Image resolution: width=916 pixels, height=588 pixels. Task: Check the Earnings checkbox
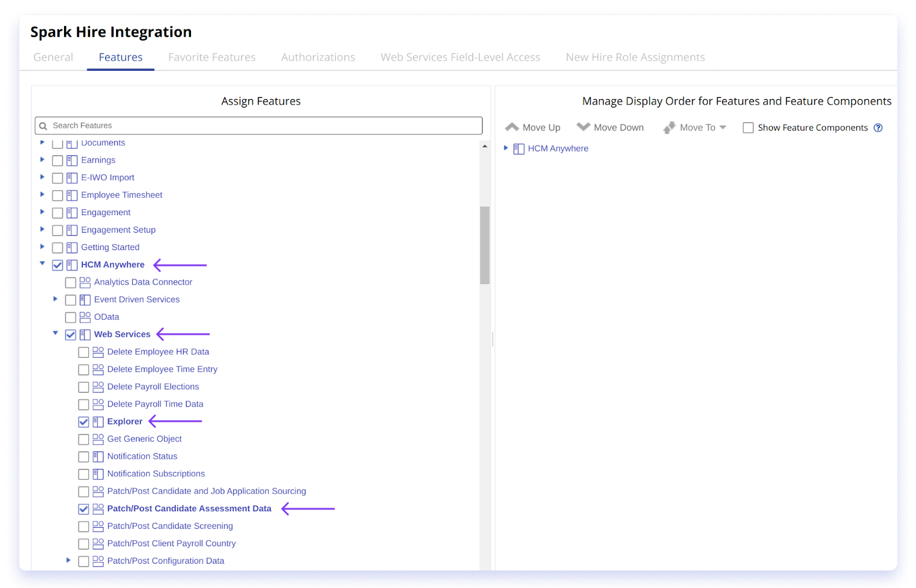(57, 161)
